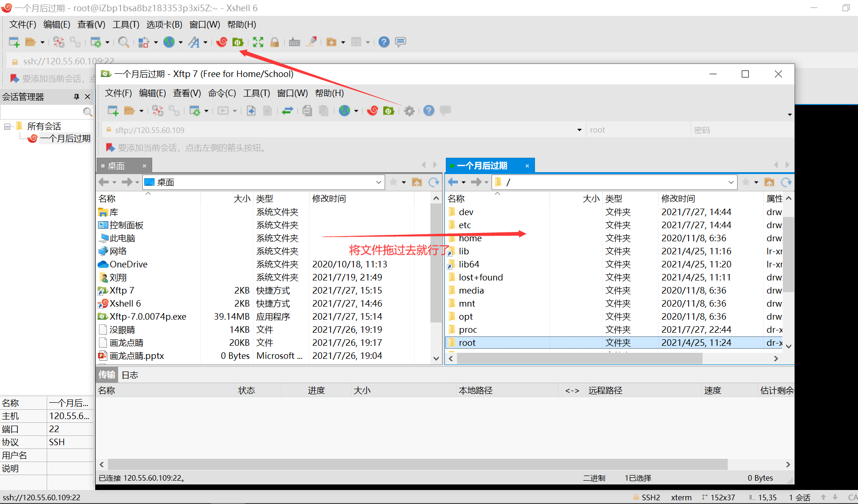
Task: Toggle the session manager pin
Action: [77, 97]
